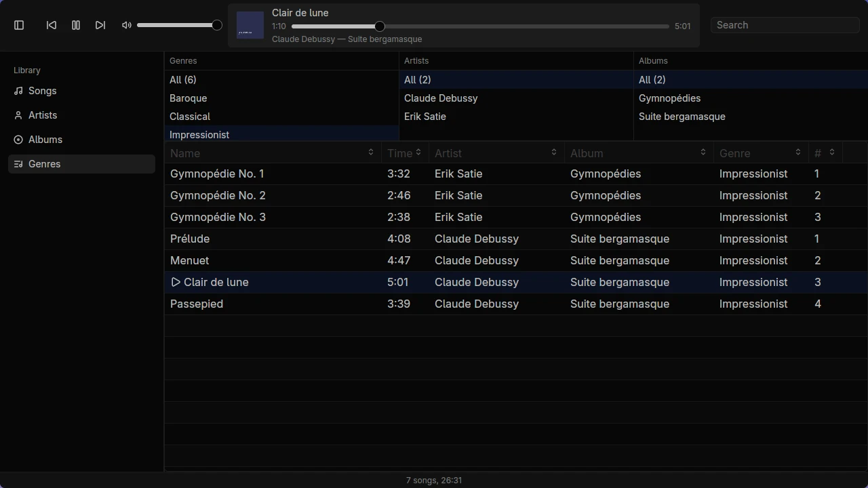Click the Albums disc icon
Screen dimensions: 868x488
(x=18, y=140)
